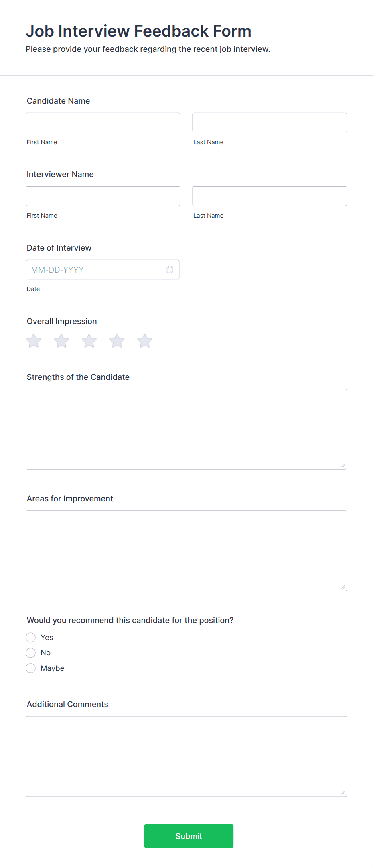Click the Areas for Improvement textarea

tap(186, 551)
